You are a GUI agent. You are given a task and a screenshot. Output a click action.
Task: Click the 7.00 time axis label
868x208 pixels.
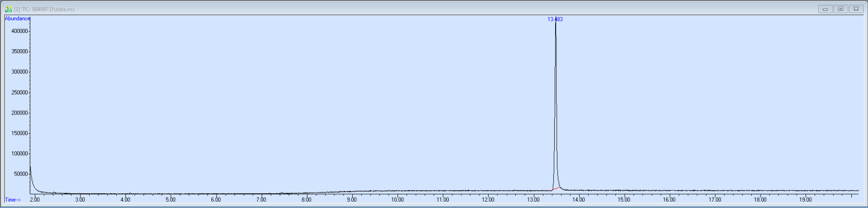tap(261, 200)
